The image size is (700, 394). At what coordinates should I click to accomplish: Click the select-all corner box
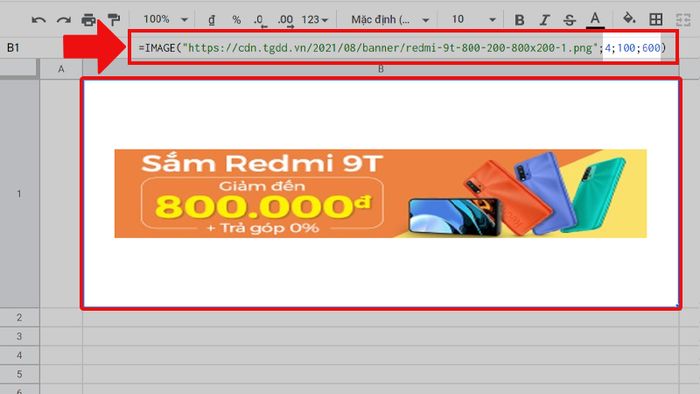coord(19,68)
